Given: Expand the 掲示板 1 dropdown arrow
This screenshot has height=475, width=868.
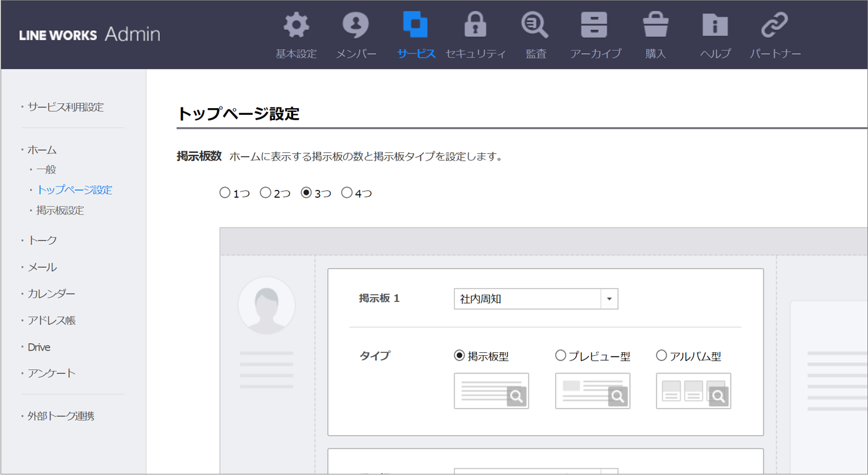Looking at the screenshot, I should click(609, 299).
